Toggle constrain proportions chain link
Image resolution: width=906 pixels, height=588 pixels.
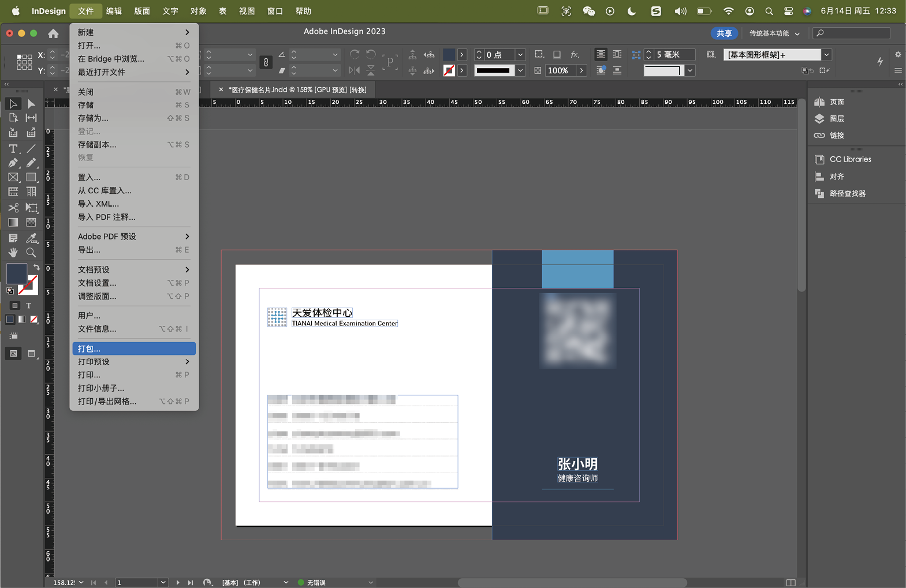(x=266, y=62)
